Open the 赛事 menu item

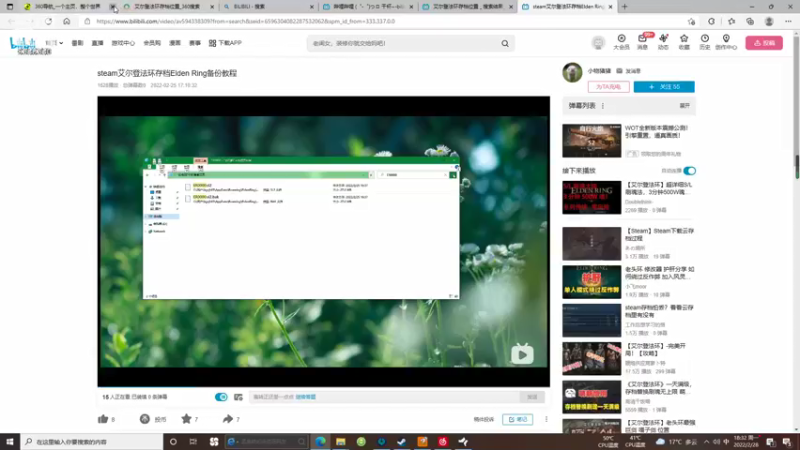[x=195, y=43]
